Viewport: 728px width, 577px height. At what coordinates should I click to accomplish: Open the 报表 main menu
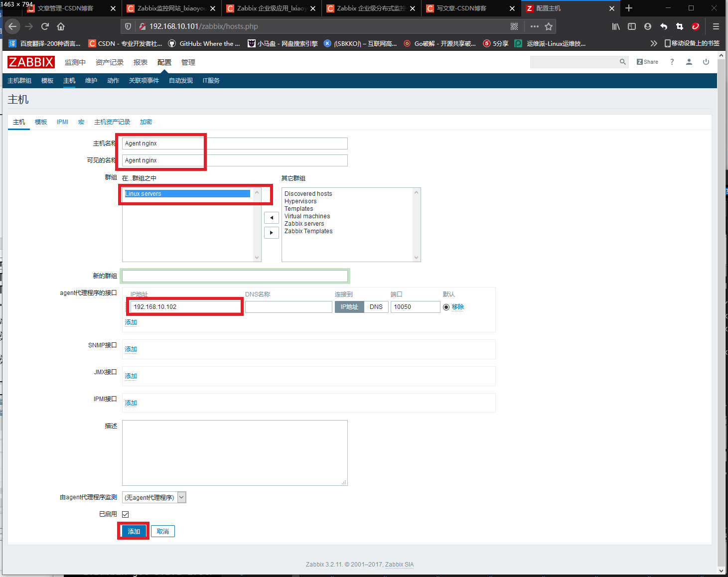(x=141, y=62)
